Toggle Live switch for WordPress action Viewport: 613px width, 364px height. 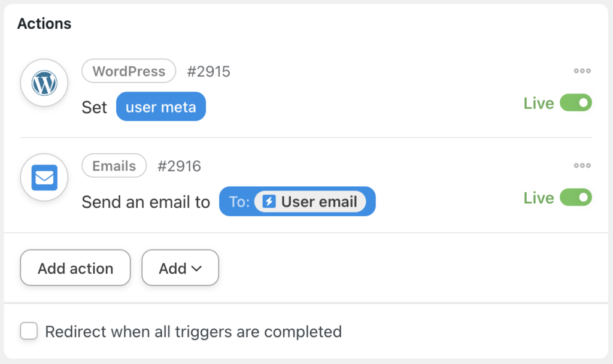[x=576, y=103]
